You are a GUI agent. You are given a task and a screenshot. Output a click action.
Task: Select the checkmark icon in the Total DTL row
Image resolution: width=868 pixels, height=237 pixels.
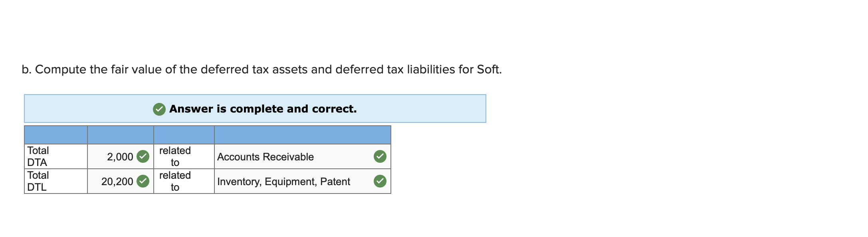point(143,181)
